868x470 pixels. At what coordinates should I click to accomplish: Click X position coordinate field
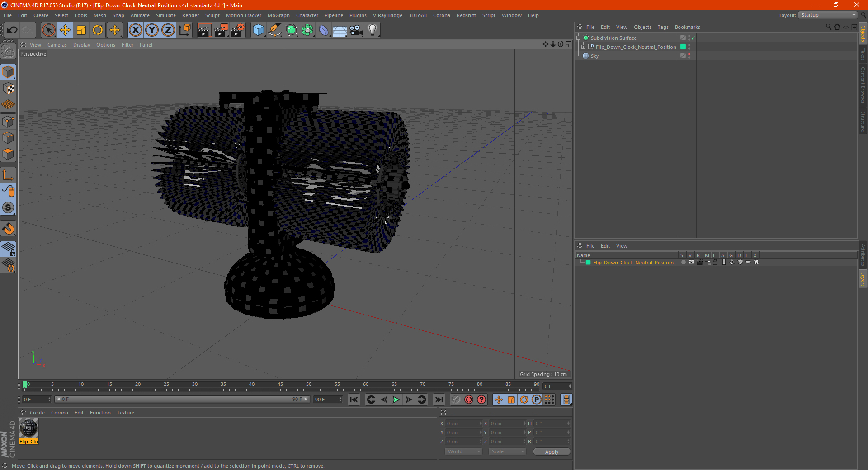tap(464, 423)
